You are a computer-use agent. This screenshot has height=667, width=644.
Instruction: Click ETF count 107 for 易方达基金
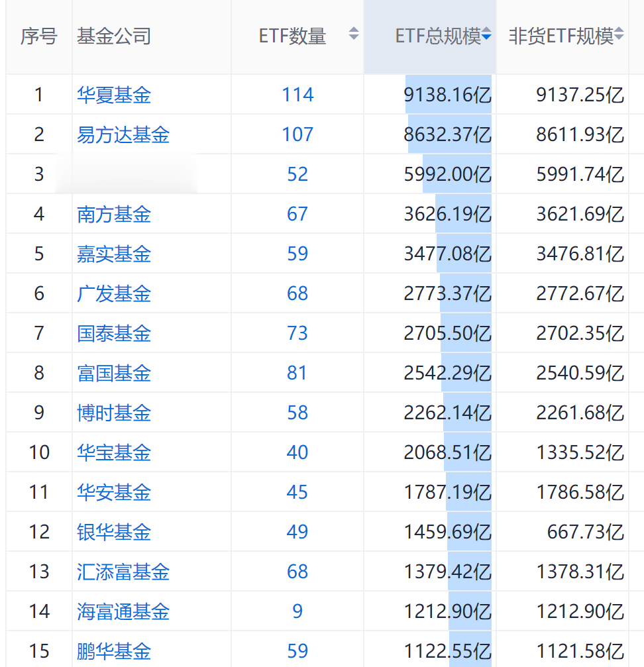(x=297, y=135)
